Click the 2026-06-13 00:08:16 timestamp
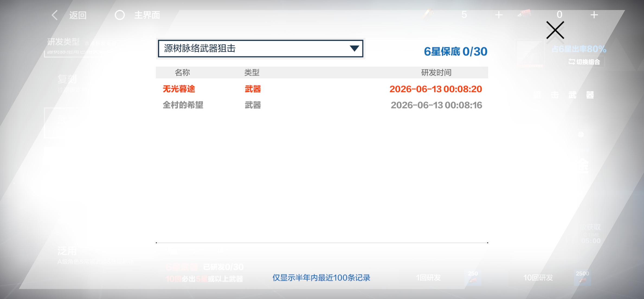This screenshot has width=644, height=299. 436,105
